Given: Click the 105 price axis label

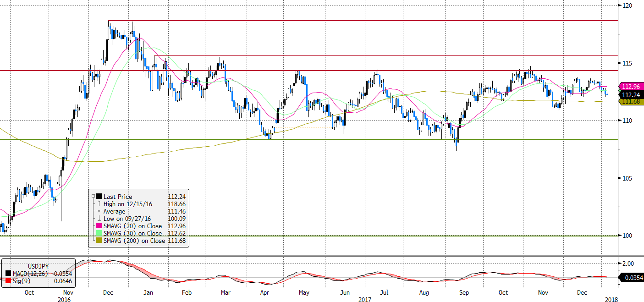Looking at the screenshot, I should 628,178.
